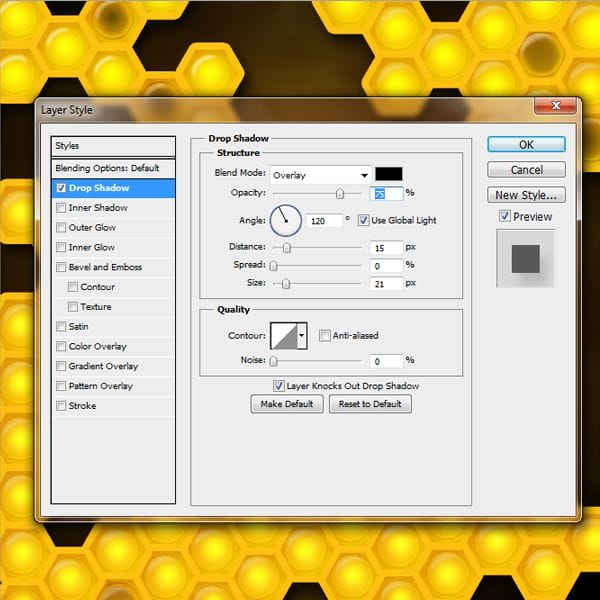This screenshot has width=600, height=600.
Task: Click the Reset to Default button
Action: pos(370,404)
